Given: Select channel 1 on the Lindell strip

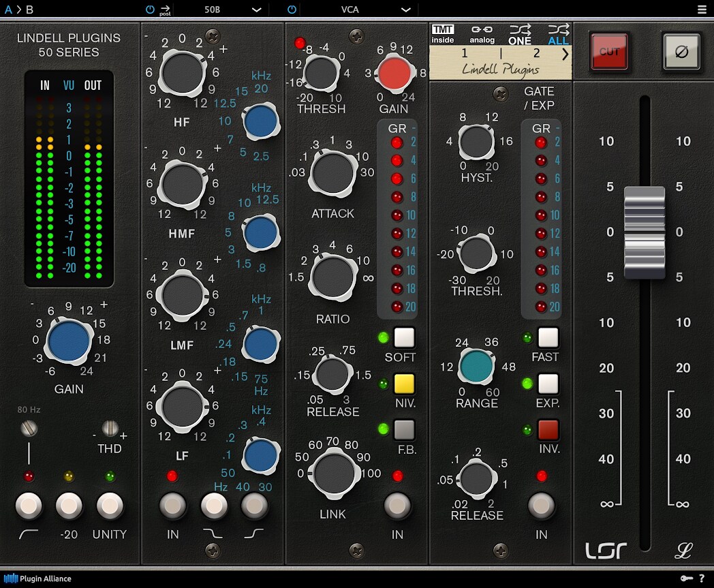Looking at the screenshot, I should (x=465, y=53).
